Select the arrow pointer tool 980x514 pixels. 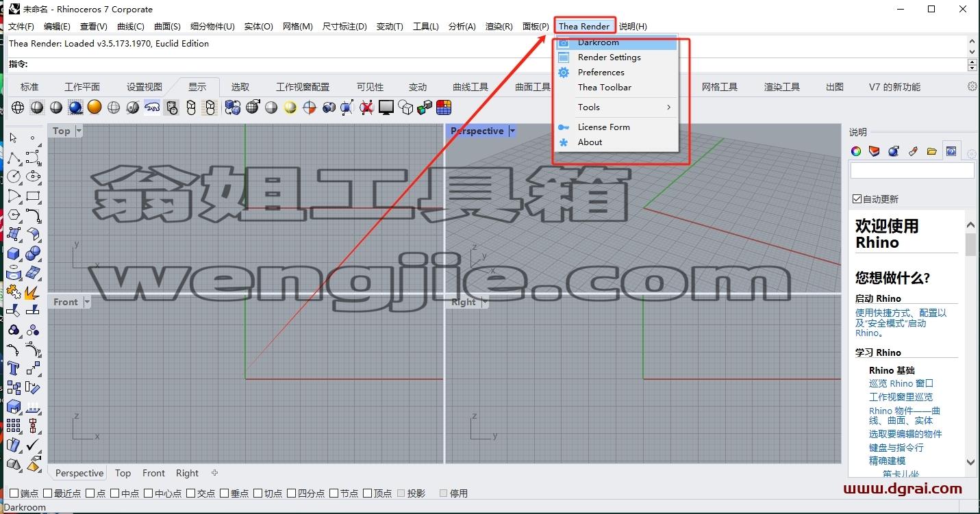point(13,138)
